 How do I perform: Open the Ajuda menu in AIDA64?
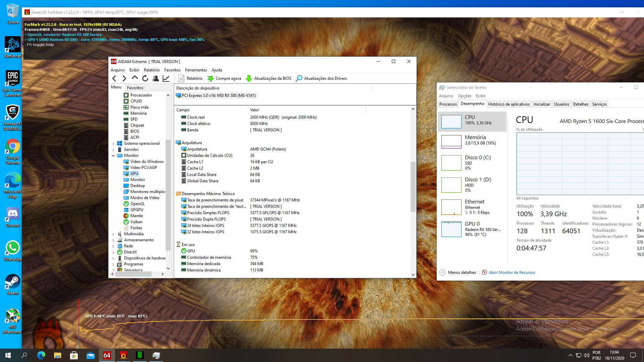click(217, 70)
